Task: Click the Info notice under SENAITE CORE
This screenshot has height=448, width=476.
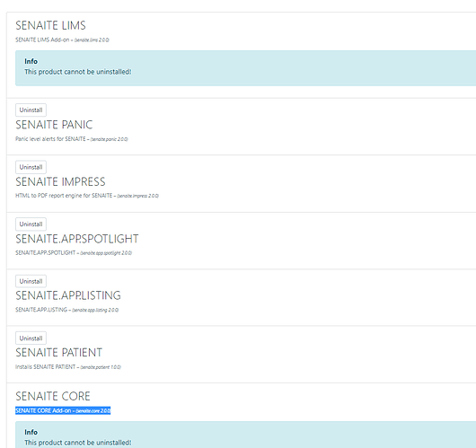Action: coord(245,435)
